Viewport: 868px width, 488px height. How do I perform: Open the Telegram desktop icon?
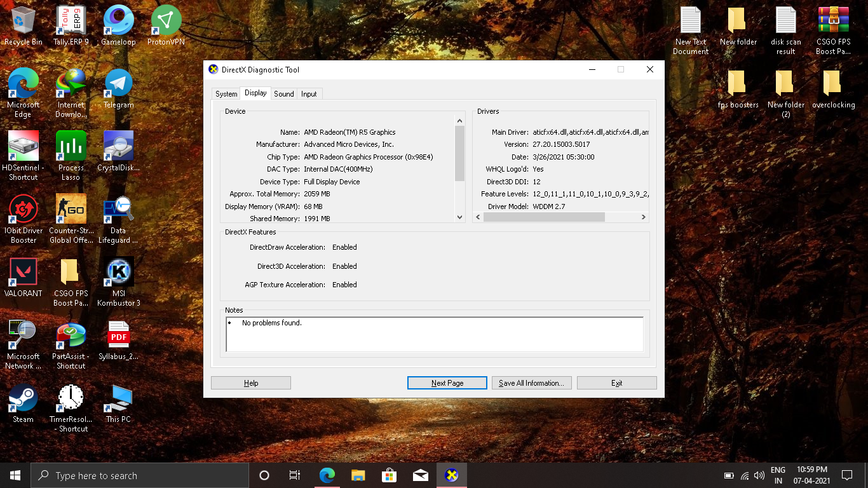[118, 84]
